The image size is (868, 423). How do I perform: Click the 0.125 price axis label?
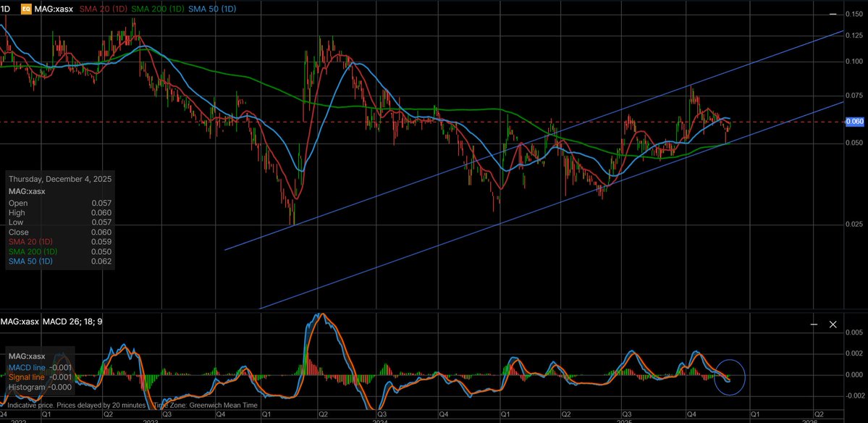pyautogui.click(x=856, y=35)
